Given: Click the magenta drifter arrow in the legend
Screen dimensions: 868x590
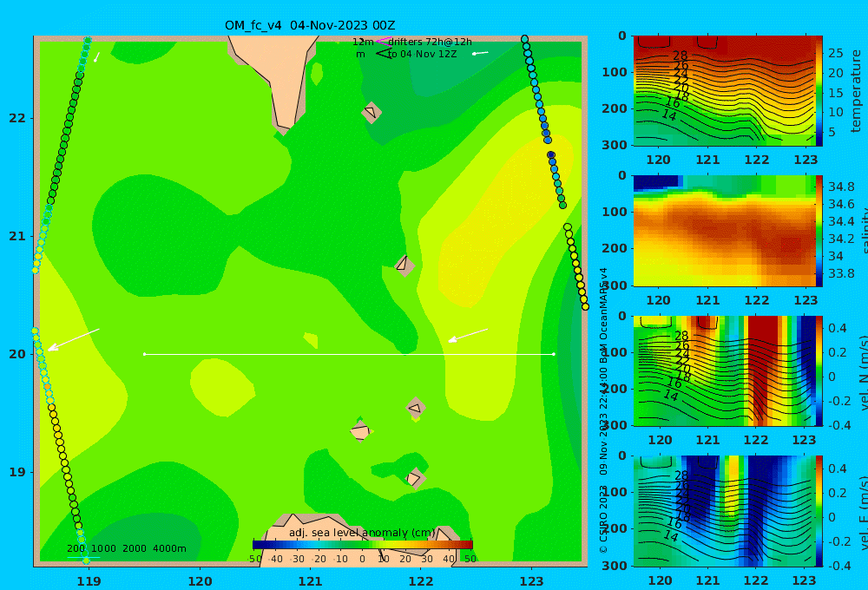Looking at the screenshot, I should 382,41.
